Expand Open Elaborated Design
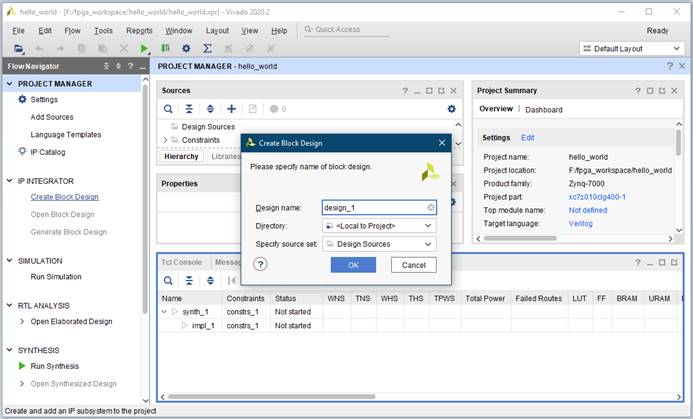Screen dimensions: 693x419 pos(22,321)
